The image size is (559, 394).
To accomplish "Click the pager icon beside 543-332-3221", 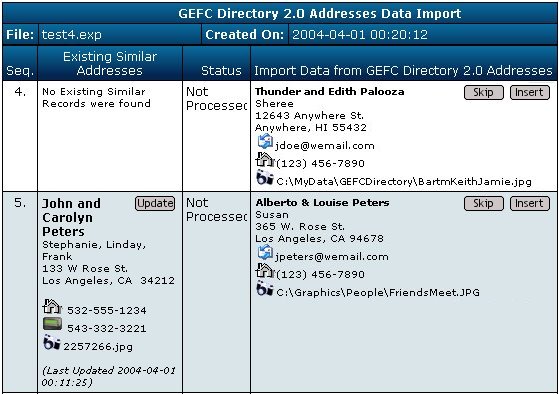I will 52,324.
